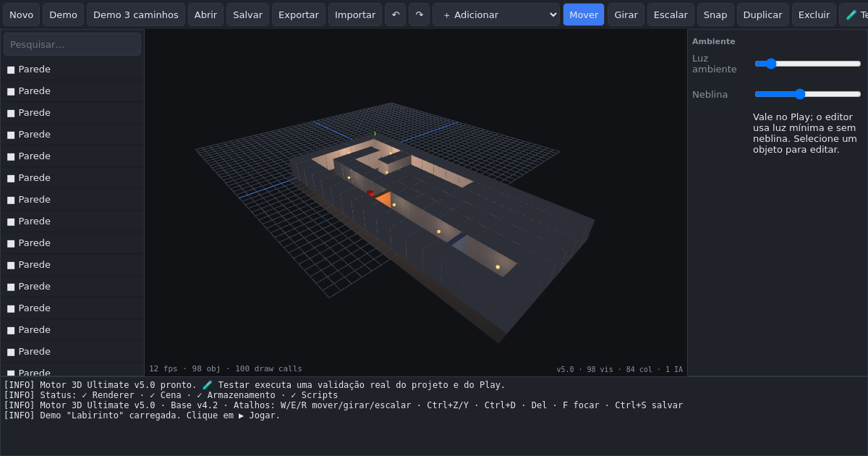Adjust the Luz ambiente slider
The image size is (868, 456).
[x=808, y=64]
